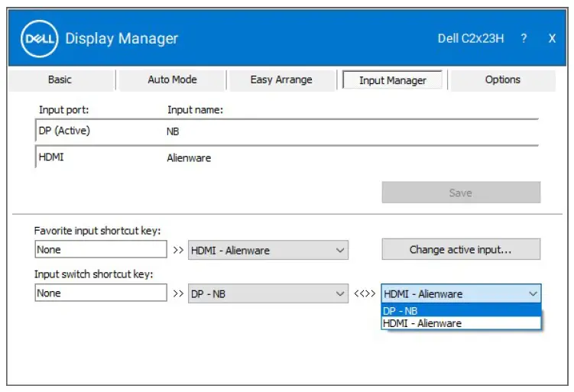Click the Dell logo icon
This screenshot has height=392, width=574.
pyautogui.click(x=40, y=39)
